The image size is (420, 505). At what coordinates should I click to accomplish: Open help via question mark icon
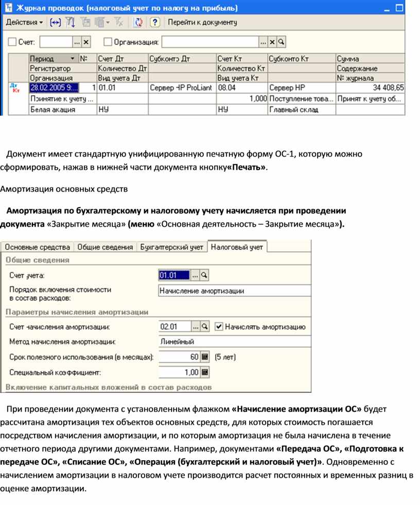pos(155,22)
